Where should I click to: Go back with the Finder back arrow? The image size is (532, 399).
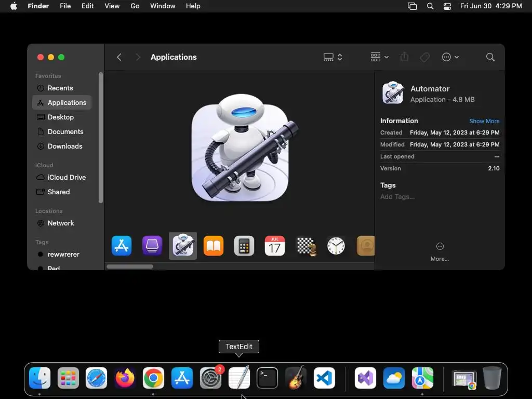(119, 57)
